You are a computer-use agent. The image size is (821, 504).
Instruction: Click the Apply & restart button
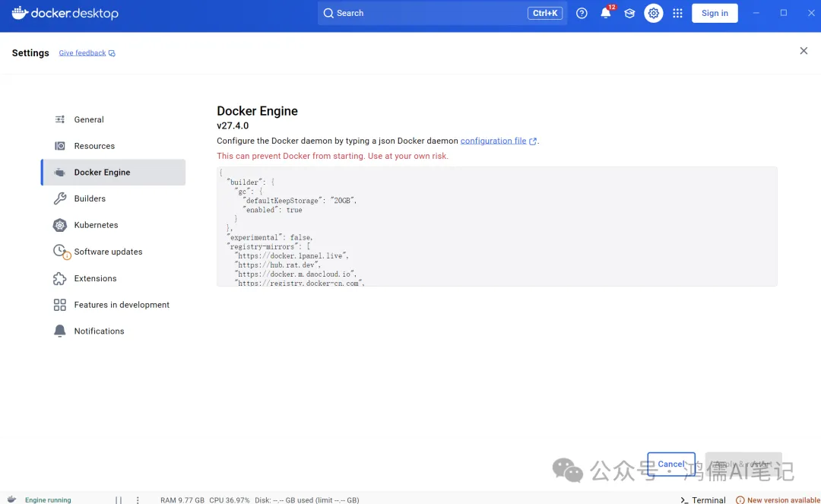click(743, 464)
